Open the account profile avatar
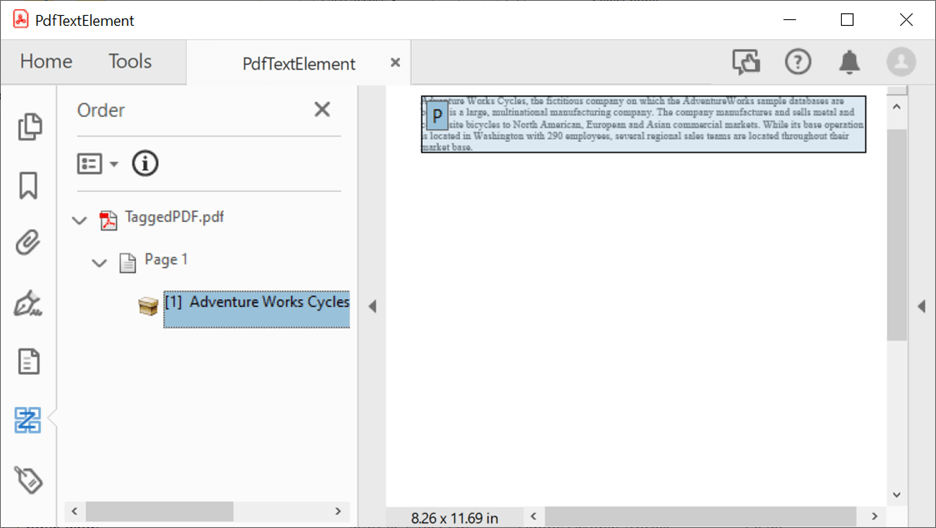The image size is (936, 528). tap(901, 62)
